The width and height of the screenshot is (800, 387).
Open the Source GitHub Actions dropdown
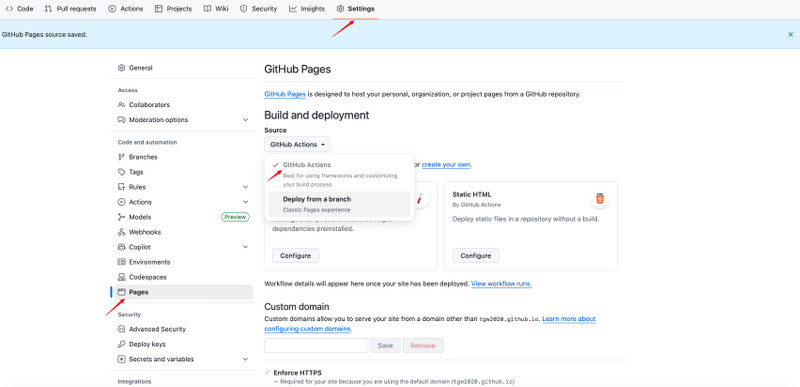pos(297,144)
